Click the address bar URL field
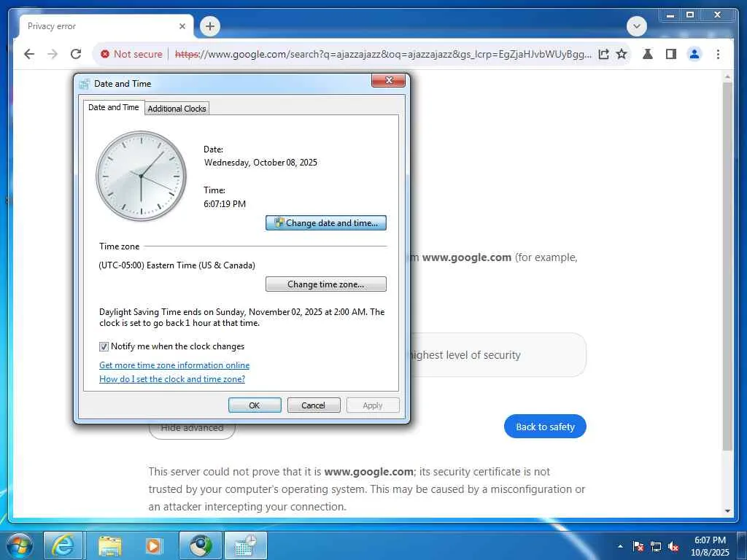The height and width of the screenshot is (560, 747). point(383,54)
